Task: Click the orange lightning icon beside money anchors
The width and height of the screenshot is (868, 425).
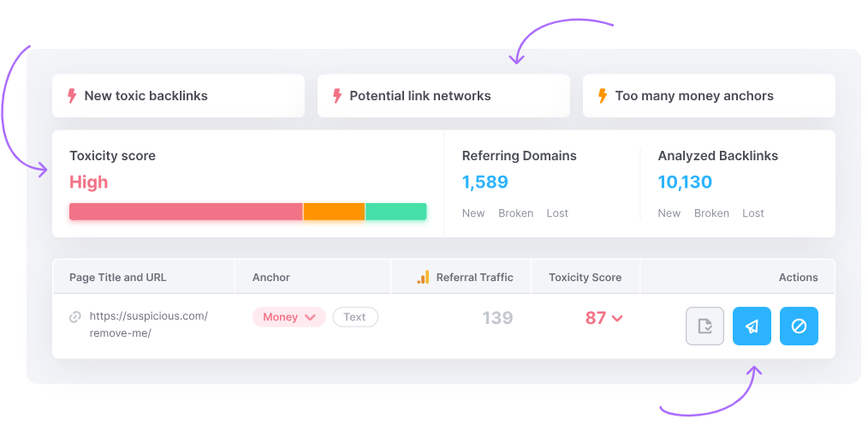Action: pyautogui.click(x=603, y=96)
